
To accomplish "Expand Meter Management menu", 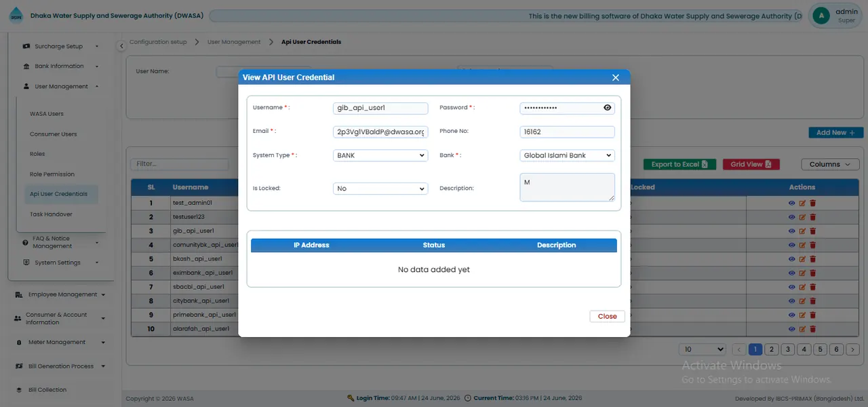I will [x=60, y=342].
